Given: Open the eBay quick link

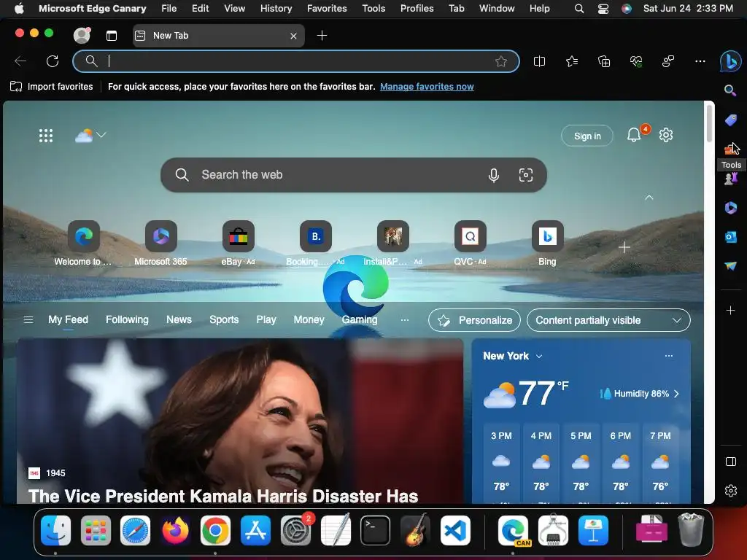Looking at the screenshot, I should 239,243.
